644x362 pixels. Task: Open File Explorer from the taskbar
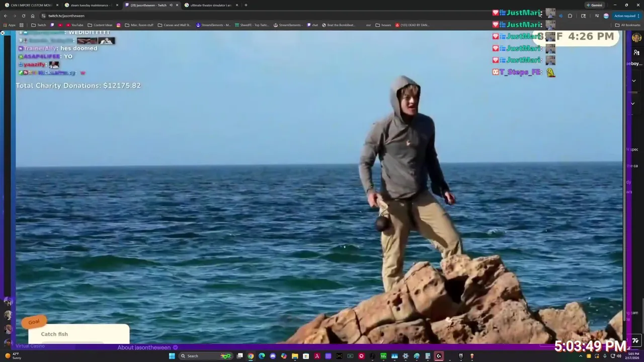[x=295, y=356]
